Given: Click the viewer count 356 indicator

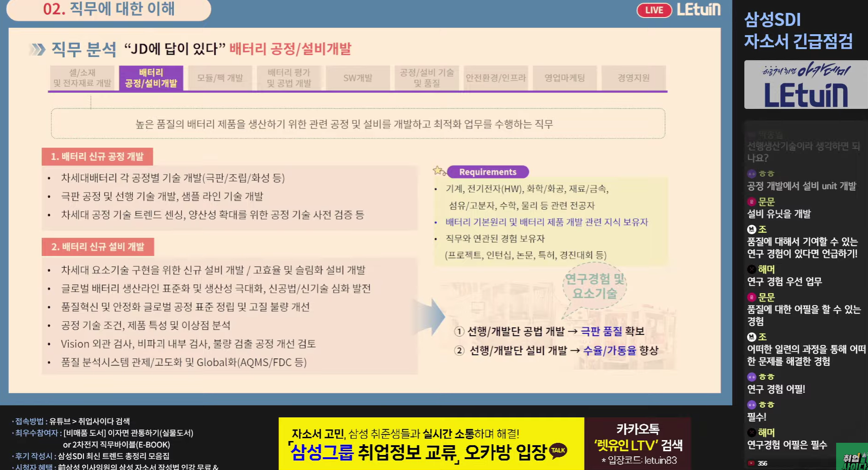Looking at the screenshot, I should (757, 463).
